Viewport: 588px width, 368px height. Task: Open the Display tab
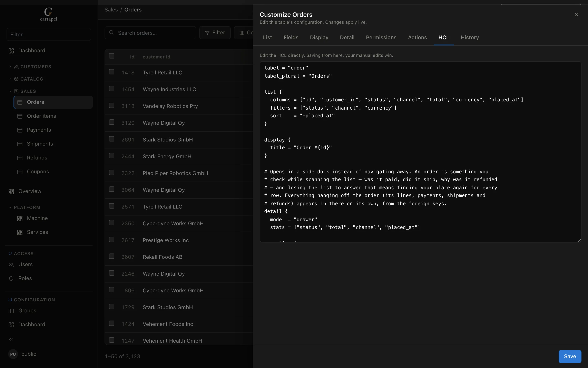(319, 37)
